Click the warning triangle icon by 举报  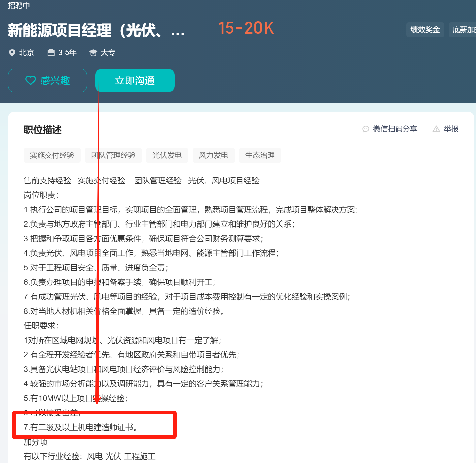coord(436,129)
